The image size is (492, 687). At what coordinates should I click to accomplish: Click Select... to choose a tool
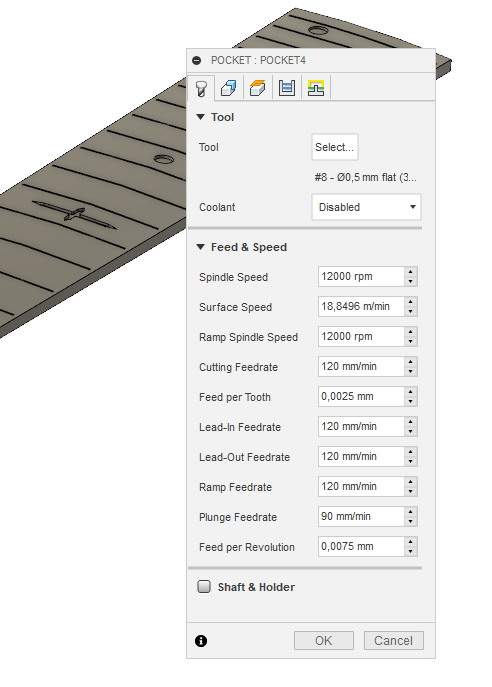[335, 147]
